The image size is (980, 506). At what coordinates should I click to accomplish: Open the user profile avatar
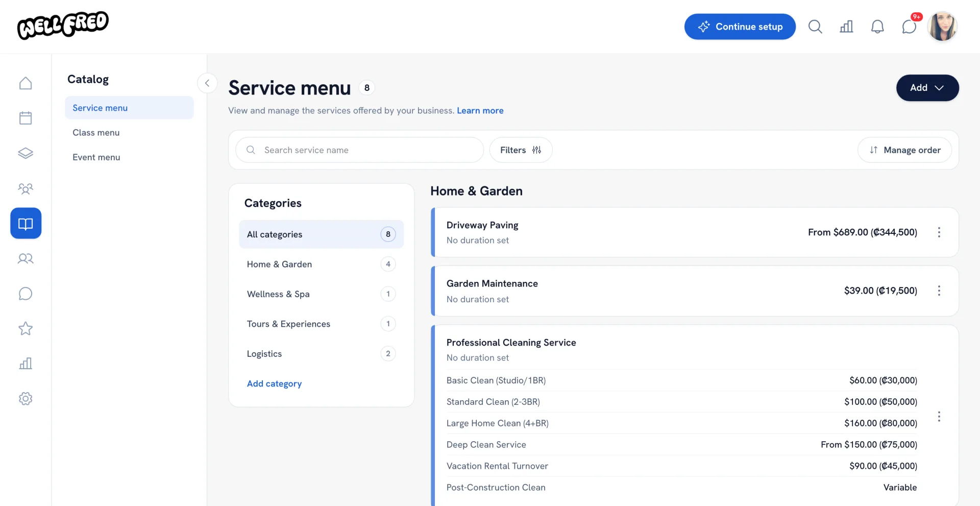[942, 27]
